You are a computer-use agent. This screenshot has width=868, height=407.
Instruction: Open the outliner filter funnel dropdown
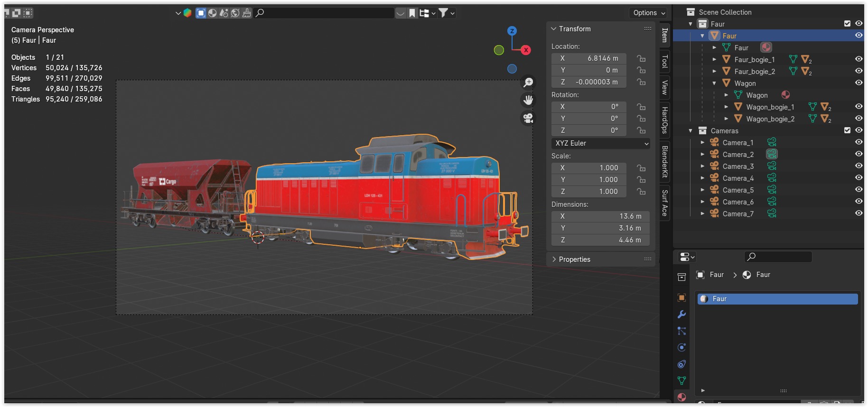[x=446, y=13]
